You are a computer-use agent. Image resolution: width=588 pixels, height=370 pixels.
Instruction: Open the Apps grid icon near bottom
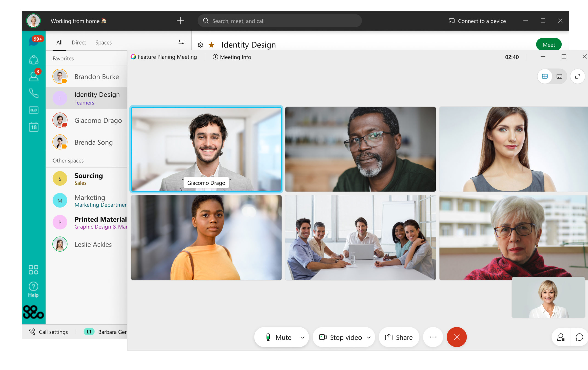[x=34, y=270]
